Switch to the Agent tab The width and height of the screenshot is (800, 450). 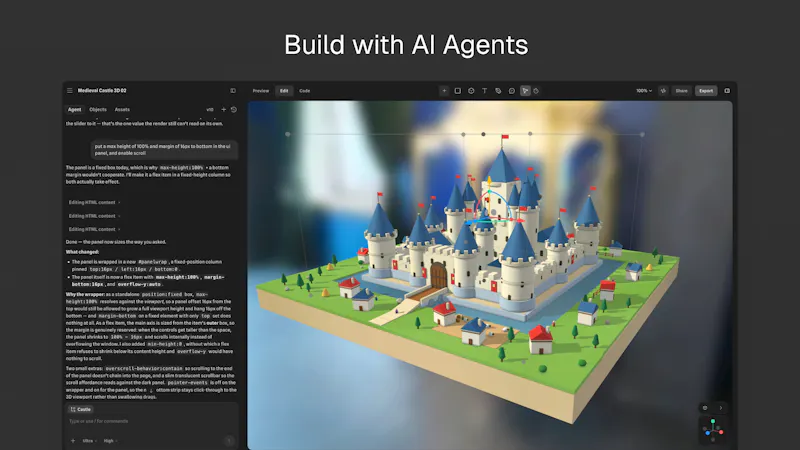click(x=74, y=110)
